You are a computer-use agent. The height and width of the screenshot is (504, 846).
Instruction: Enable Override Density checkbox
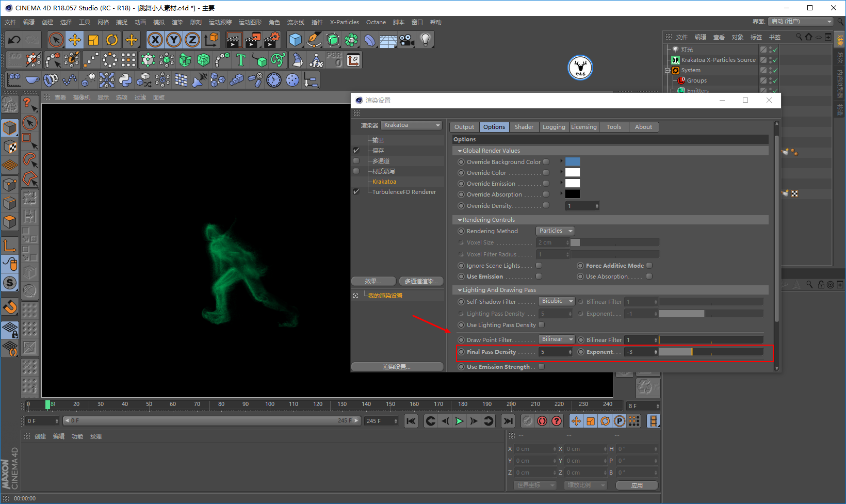pyautogui.click(x=546, y=205)
